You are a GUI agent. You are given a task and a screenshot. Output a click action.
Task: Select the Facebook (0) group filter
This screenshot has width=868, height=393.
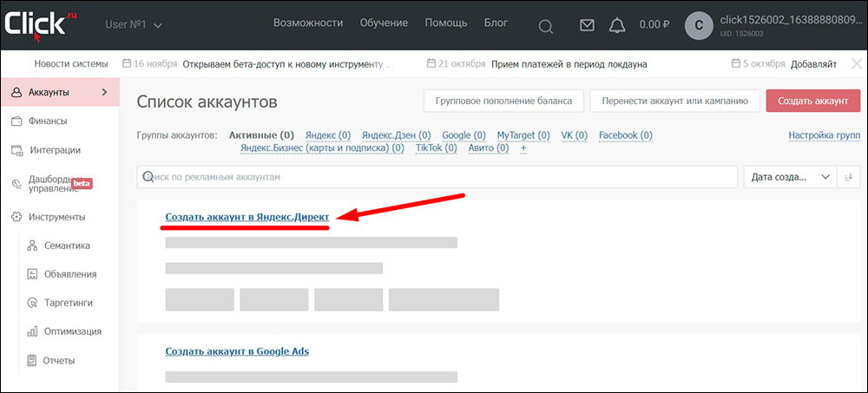pyautogui.click(x=626, y=135)
